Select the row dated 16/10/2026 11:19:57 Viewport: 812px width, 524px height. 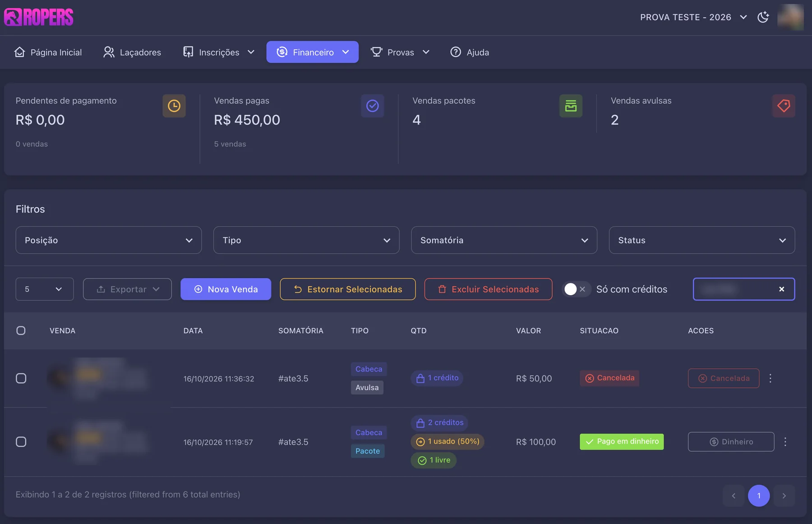[x=21, y=442]
